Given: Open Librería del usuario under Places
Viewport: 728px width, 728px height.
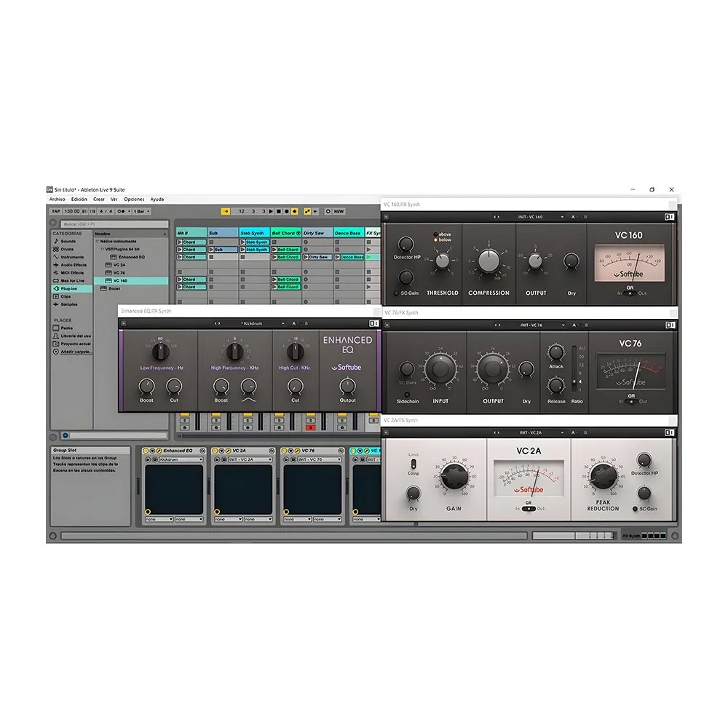Looking at the screenshot, I should click(x=75, y=336).
